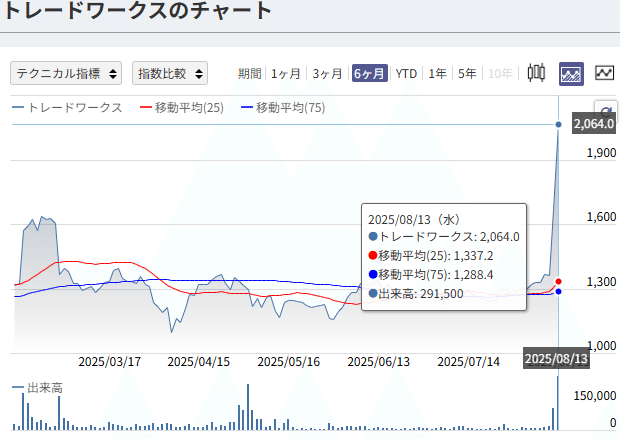Select the 6ヶ月 period
This screenshot has height=439, width=620.
click(x=369, y=73)
